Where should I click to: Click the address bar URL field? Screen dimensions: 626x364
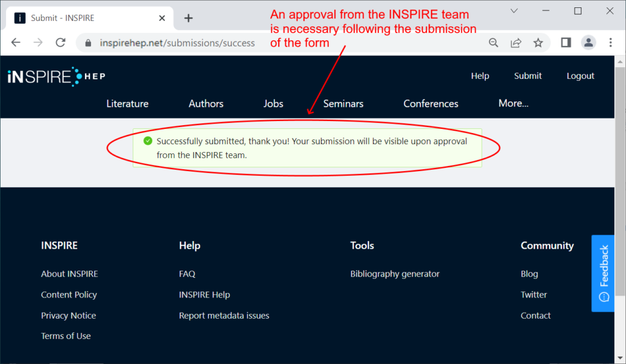(279, 43)
